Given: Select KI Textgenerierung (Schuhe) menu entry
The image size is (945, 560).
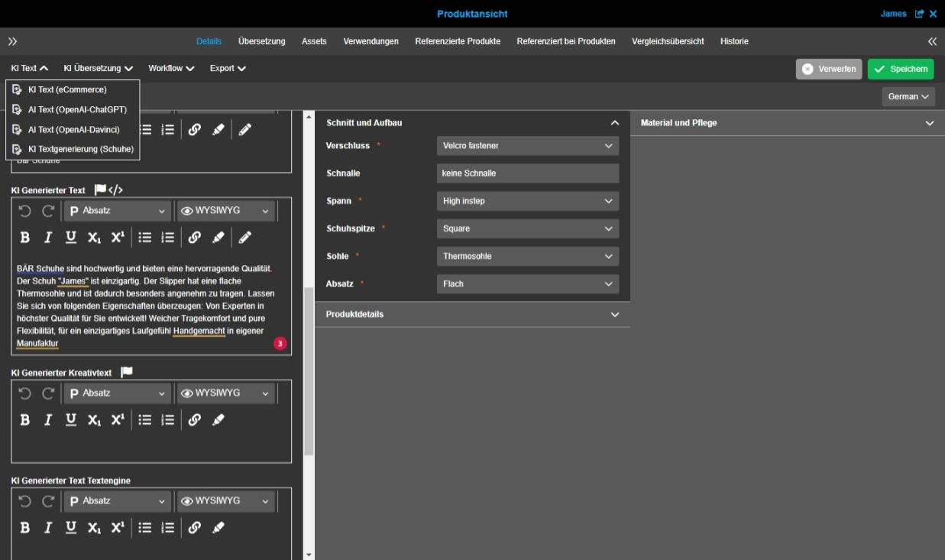Looking at the screenshot, I should (x=80, y=149).
